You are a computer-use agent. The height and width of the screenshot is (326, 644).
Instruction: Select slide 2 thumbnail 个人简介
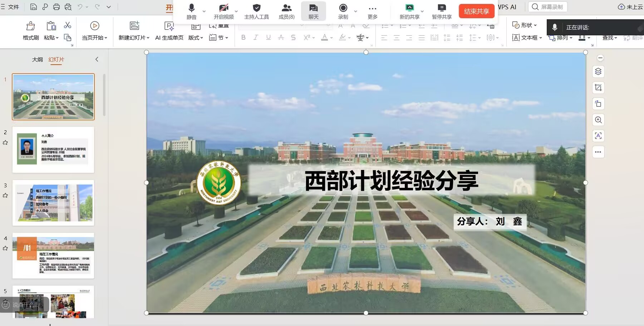(x=53, y=150)
